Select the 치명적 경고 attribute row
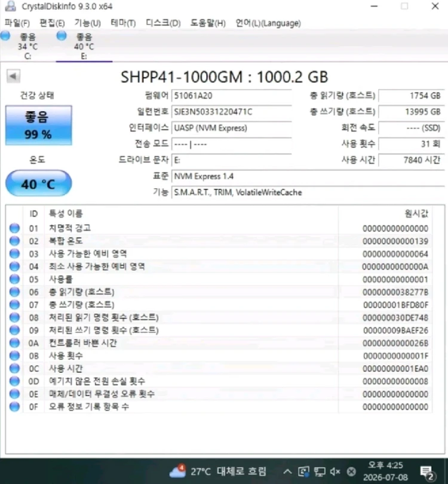Image resolution: width=448 pixels, height=484 pixels. tap(219, 228)
